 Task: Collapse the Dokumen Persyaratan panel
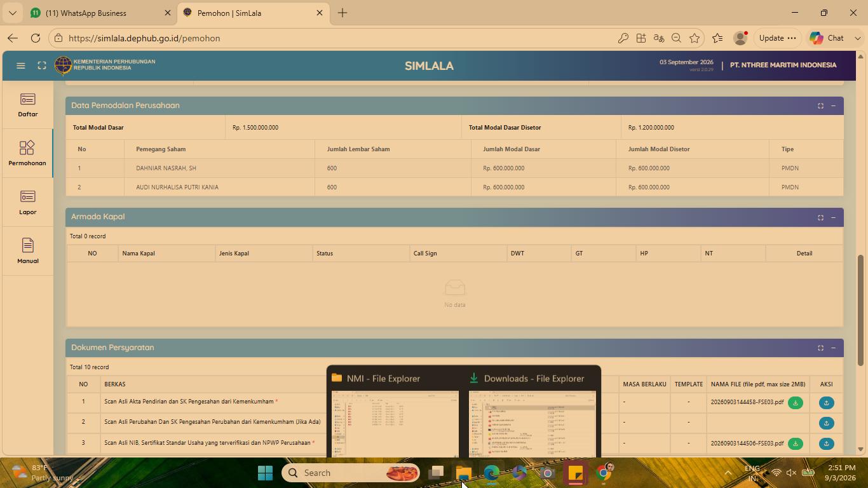click(x=833, y=348)
